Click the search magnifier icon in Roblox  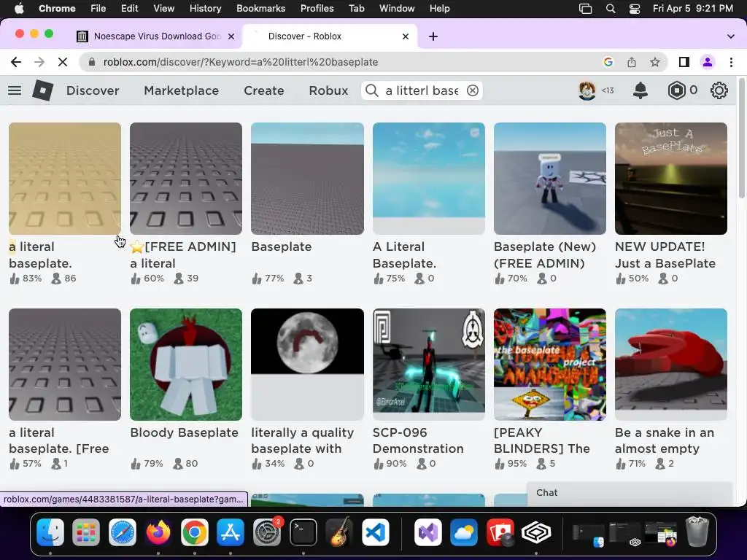372,90
